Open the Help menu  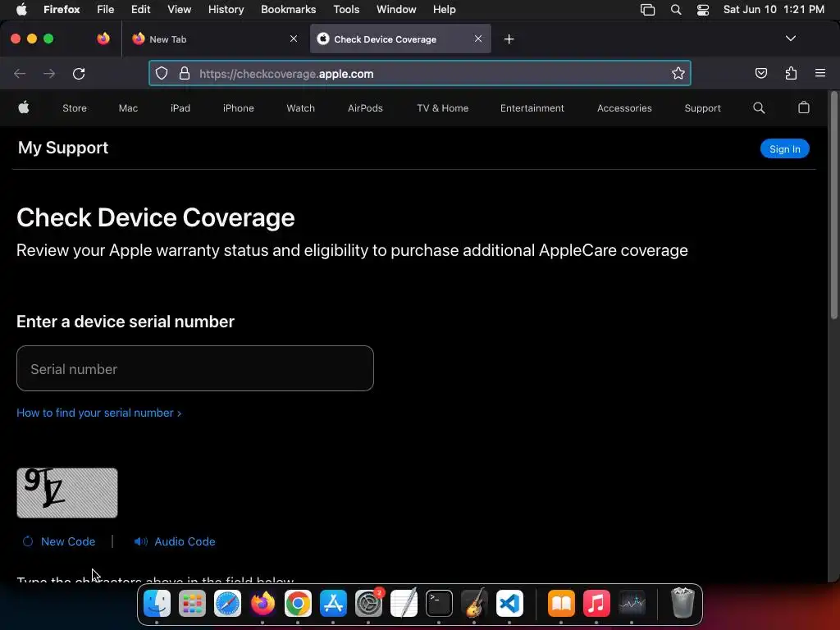click(x=444, y=10)
